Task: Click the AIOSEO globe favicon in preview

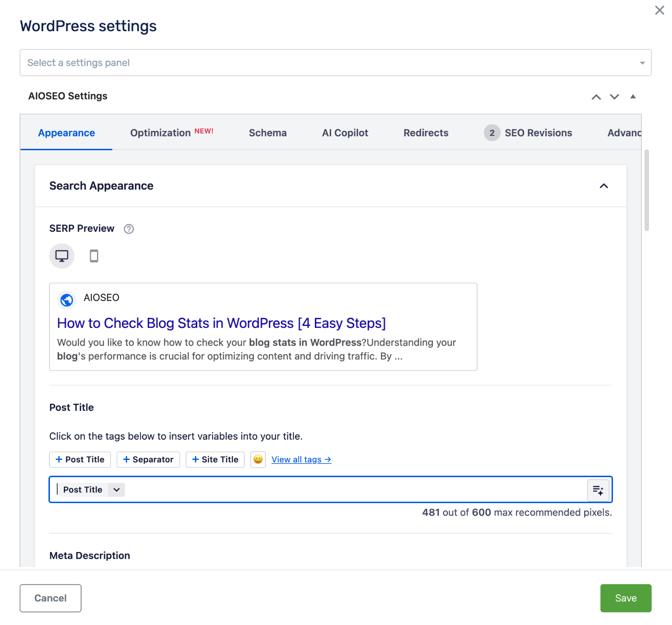Action: (67, 300)
